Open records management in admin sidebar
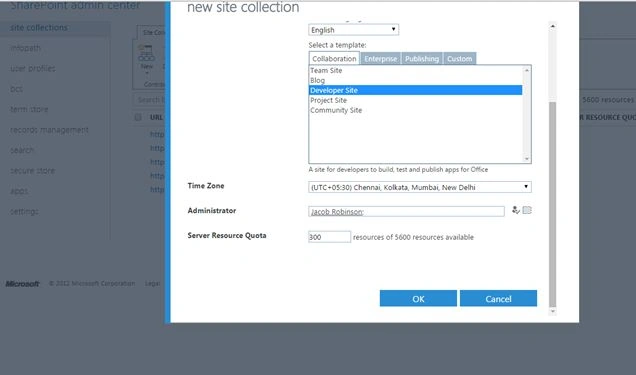 coord(49,130)
